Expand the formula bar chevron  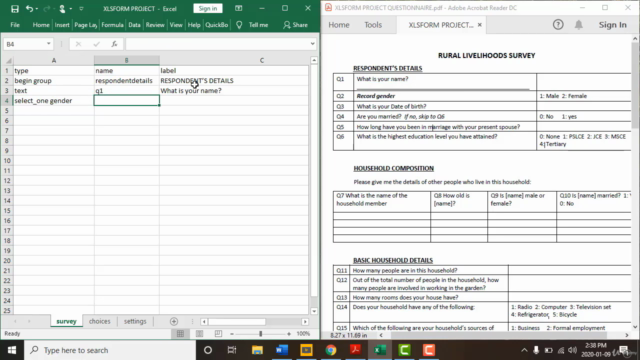click(x=313, y=44)
